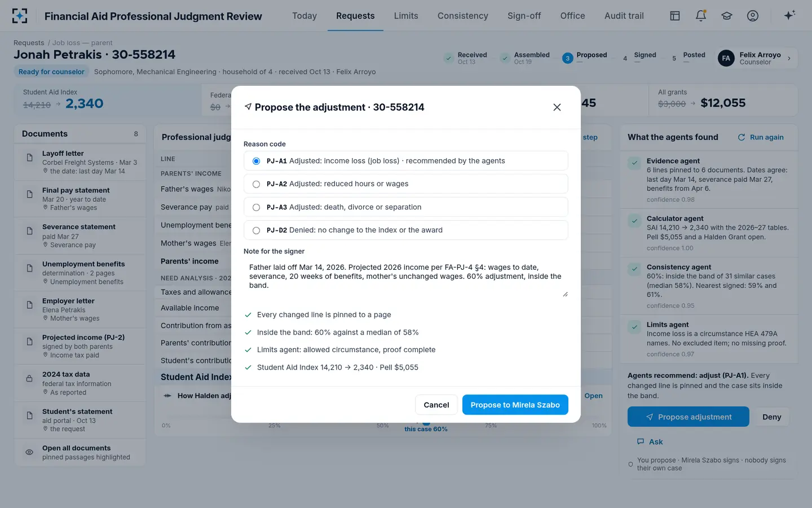Click the Unemployment benefits document row

pyautogui.click(x=80, y=273)
